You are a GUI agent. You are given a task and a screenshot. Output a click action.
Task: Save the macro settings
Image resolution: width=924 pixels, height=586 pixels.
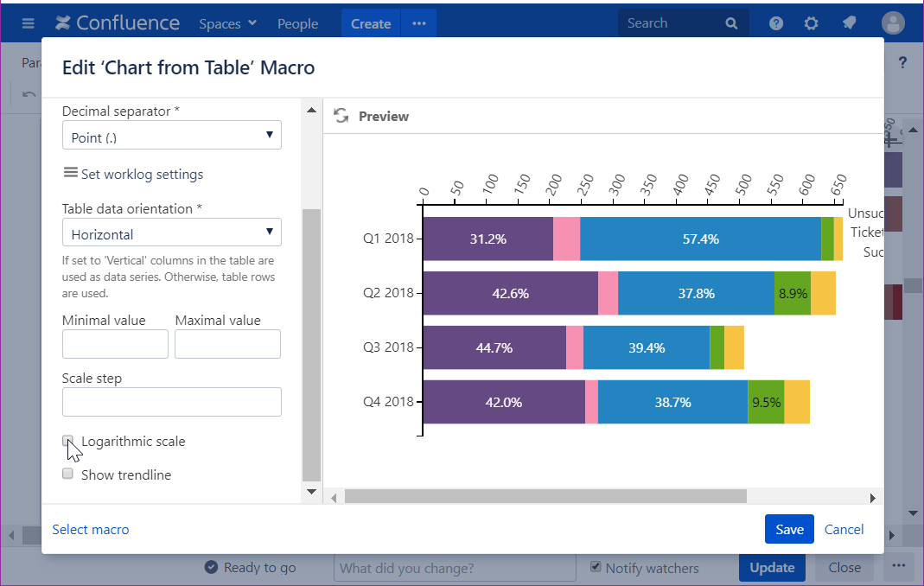[788, 529]
